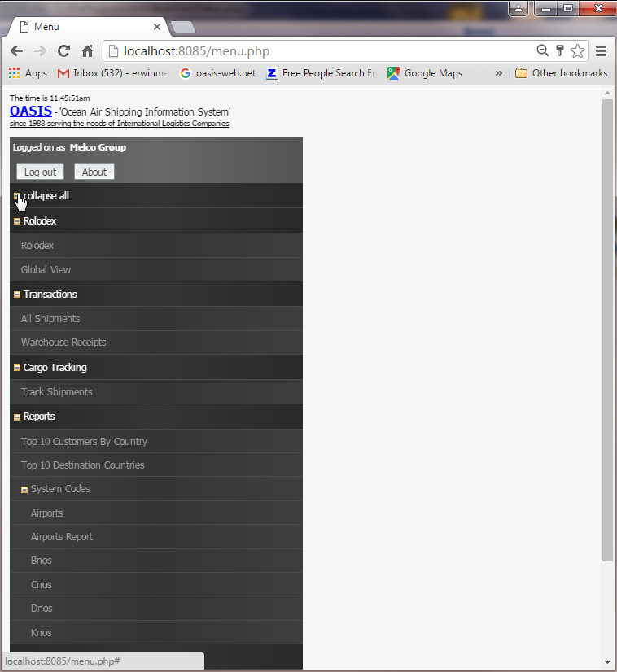Click the Log out button

[41, 172]
